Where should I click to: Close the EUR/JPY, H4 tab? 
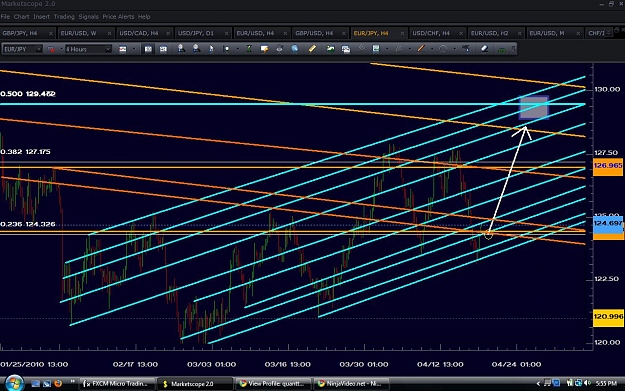coord(402,33)
